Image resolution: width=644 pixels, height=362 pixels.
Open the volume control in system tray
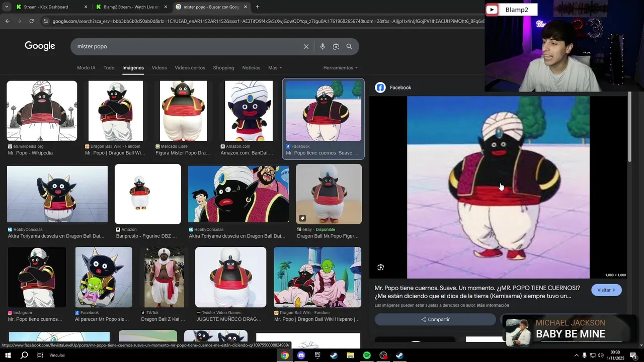pyautogui.click(x=600, y=355)
